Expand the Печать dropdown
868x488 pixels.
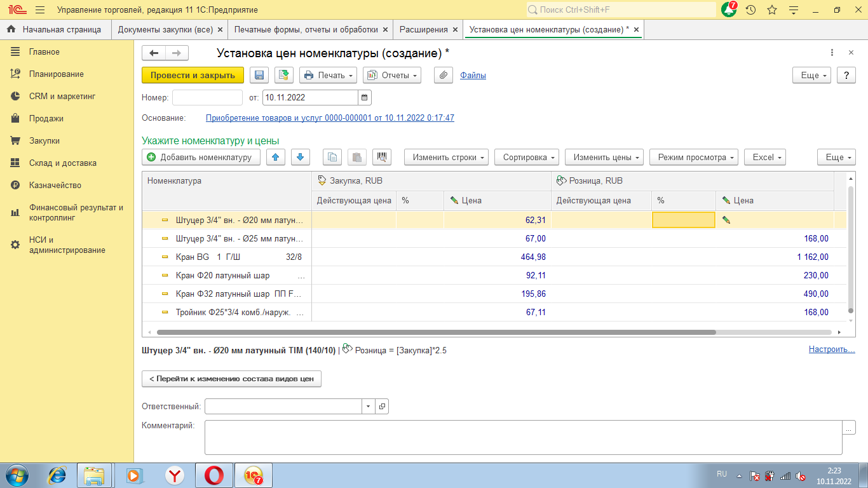click(328, 75)
